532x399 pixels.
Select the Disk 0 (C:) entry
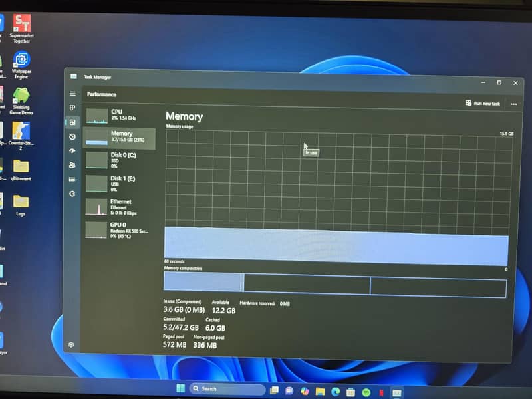[120, 160]
